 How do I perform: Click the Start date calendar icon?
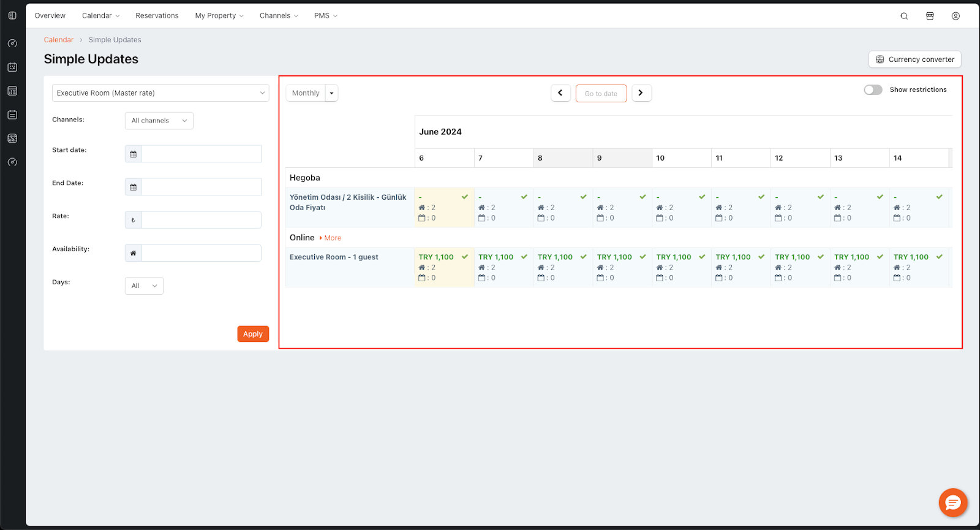coord(134,154)
